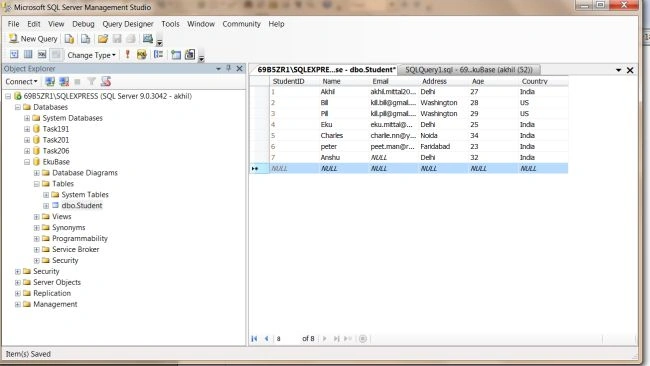Open the Connect dropdown in Object Explorer
This screenshot has width=650, height=366.
click(22, 82)
